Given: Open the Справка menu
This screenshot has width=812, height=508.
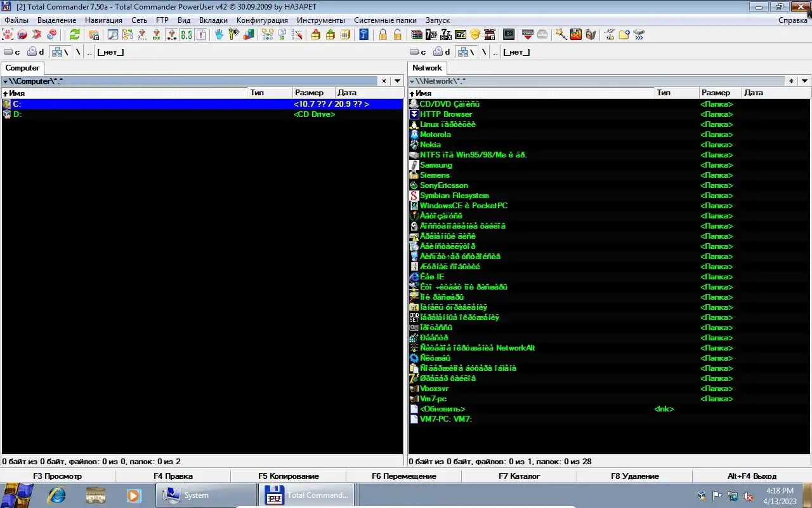Looking at the screenshot, I should tap(793, 20).
